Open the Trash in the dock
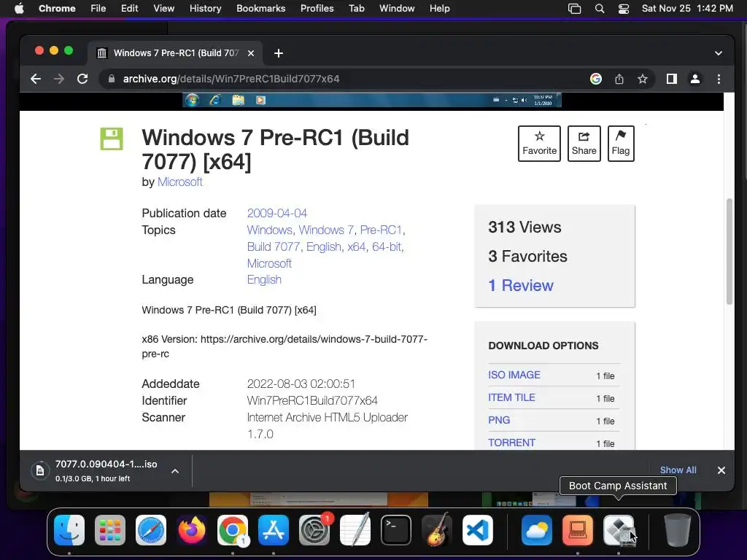 (x=678, y=530)
